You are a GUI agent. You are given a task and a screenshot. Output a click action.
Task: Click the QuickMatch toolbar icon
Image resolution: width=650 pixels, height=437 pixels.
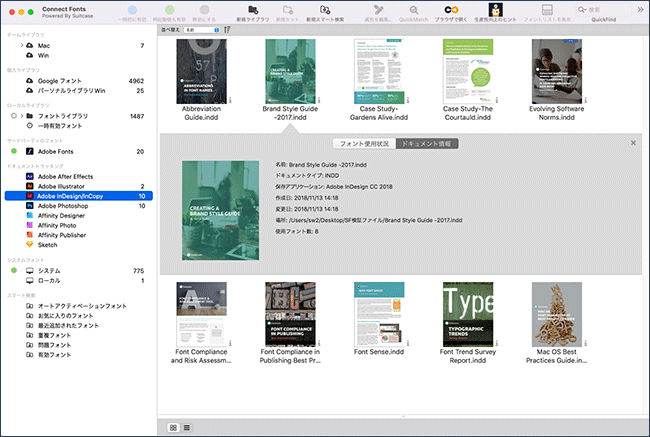coord(413,10)
